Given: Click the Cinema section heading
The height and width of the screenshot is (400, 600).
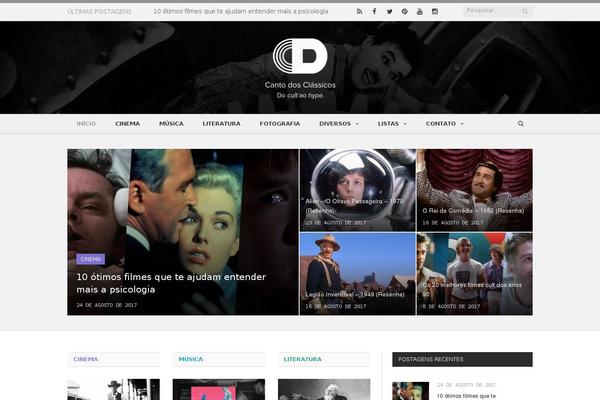Looking at the screenshot, I should pos(86,359).
